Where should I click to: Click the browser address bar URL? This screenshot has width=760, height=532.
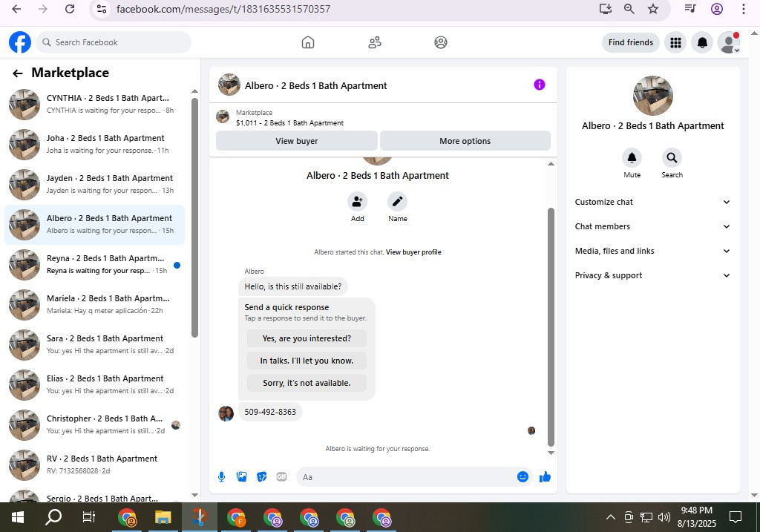click(223, 9)
